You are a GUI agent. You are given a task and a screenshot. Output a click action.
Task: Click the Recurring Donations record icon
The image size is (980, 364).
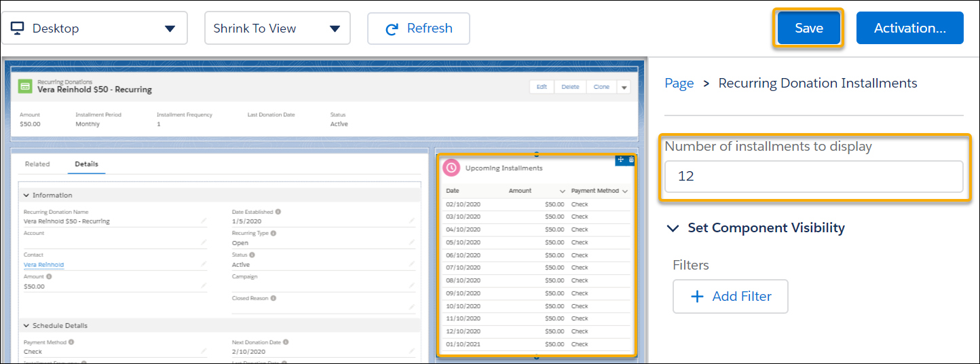pos(25,86)
